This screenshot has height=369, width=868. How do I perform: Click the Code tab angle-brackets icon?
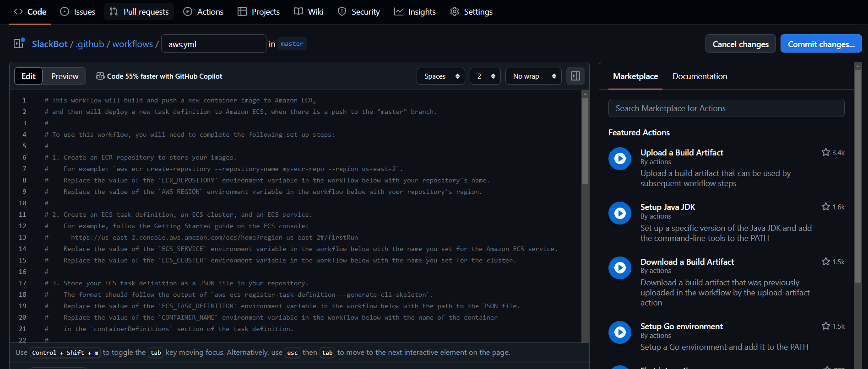click(x=18, y=11)
